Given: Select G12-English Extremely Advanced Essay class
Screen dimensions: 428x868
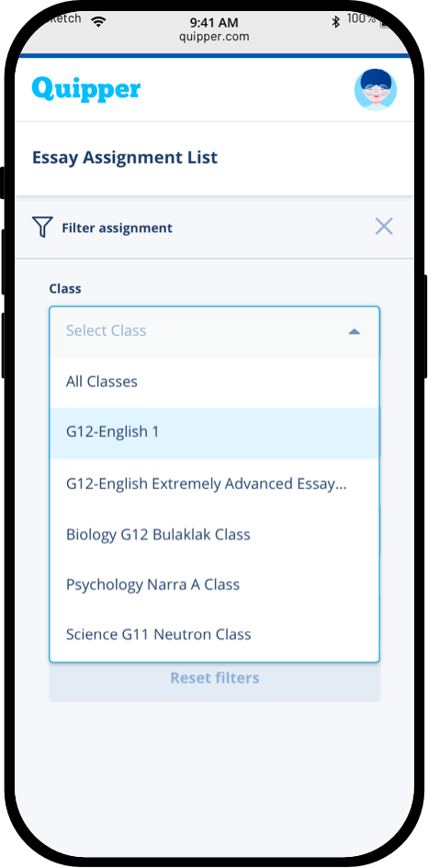Looking at the screenshot, I should [x=215, y=484].
